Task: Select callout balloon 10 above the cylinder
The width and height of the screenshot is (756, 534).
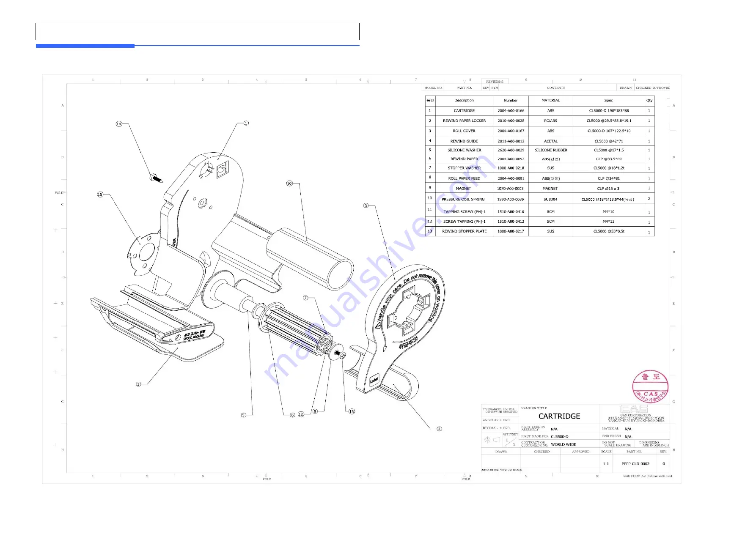Action: coord(289,183)
